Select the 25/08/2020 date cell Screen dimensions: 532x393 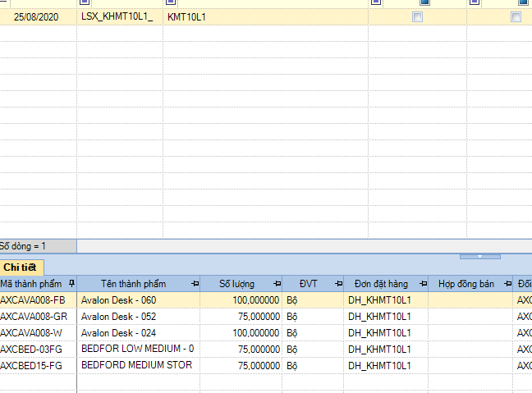click(x=39, y=16)
